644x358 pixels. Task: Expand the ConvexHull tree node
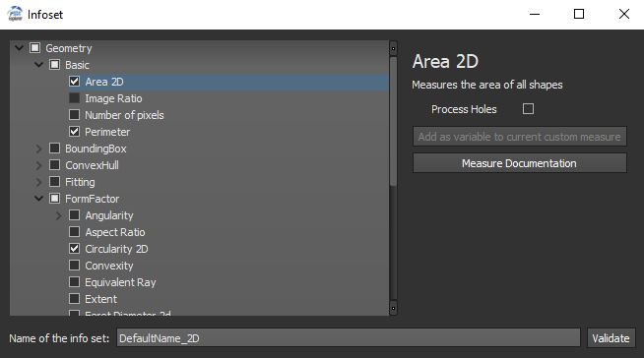point(39,165)
